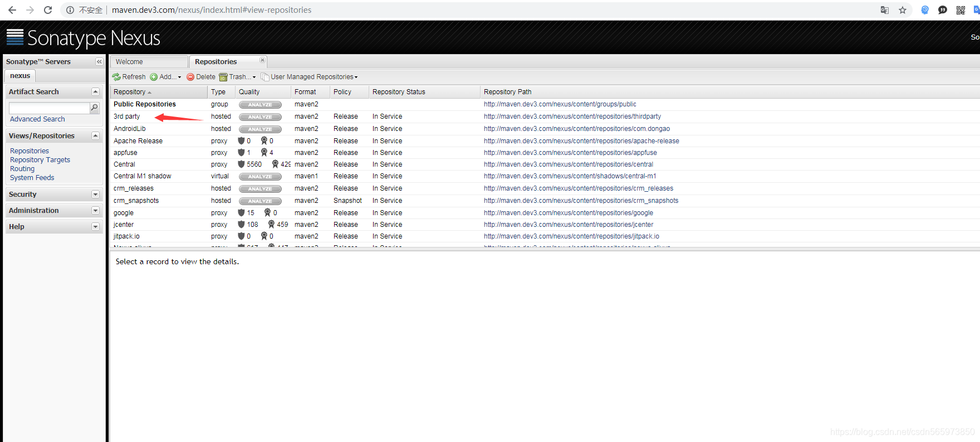Click license ribbon icon in jitpack.io row
Image resolution: width=980 pixels, height=442 pixels.
click(x=264, y=236)
